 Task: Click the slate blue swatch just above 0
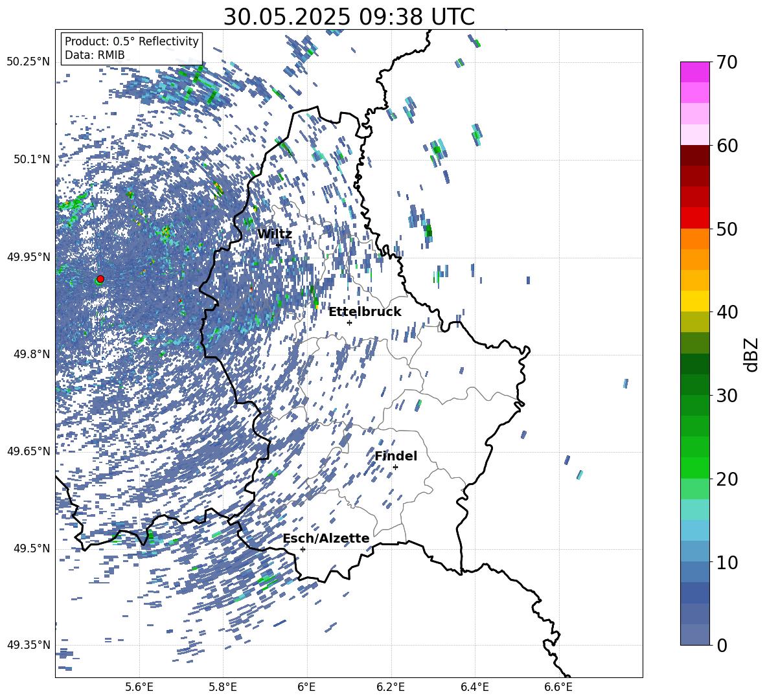pyautogui.click(x=694, y=635)
